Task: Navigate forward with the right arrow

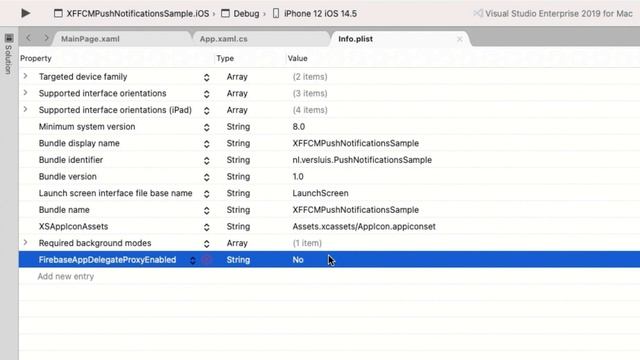Action: 46,38
